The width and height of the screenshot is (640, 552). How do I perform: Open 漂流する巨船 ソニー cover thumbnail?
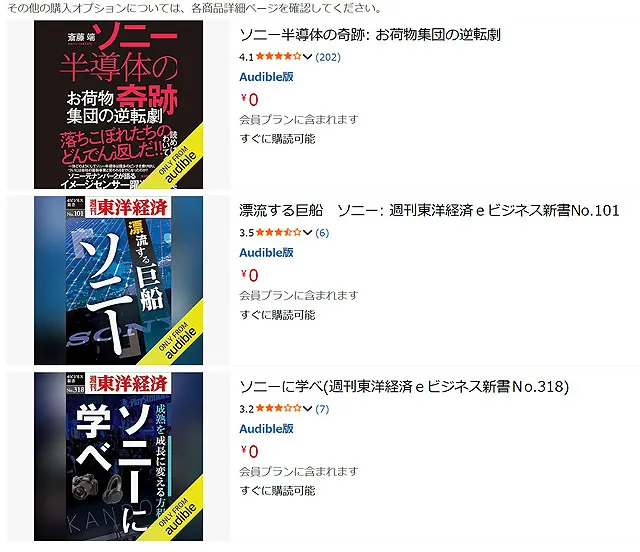click(118, 280)
